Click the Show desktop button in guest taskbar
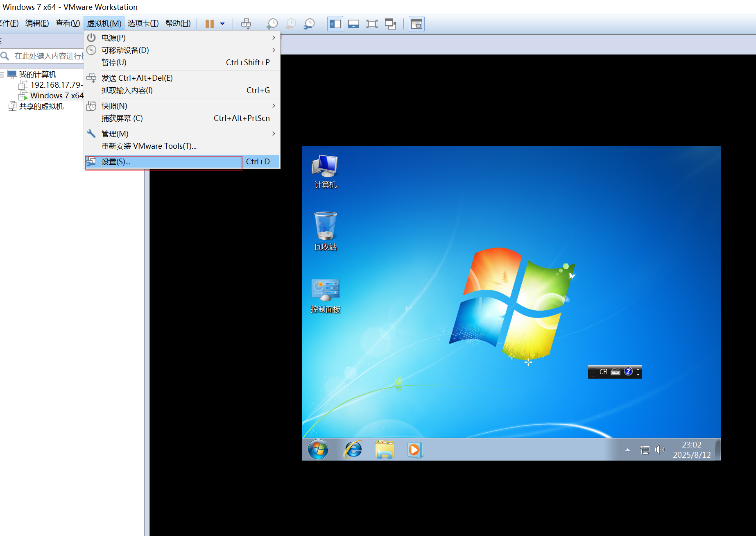Viewport: 756px width, 536px height. pyautogui.click(x=718, y=450)
